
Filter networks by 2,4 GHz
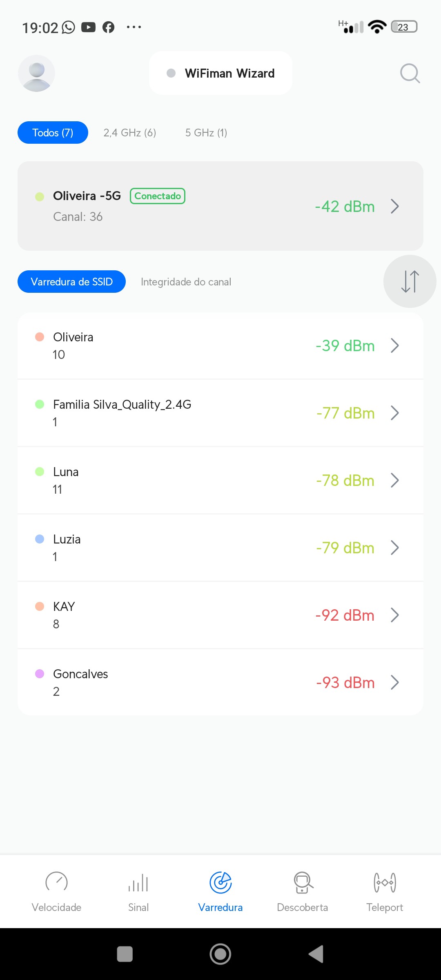click(x=130, y=133)
